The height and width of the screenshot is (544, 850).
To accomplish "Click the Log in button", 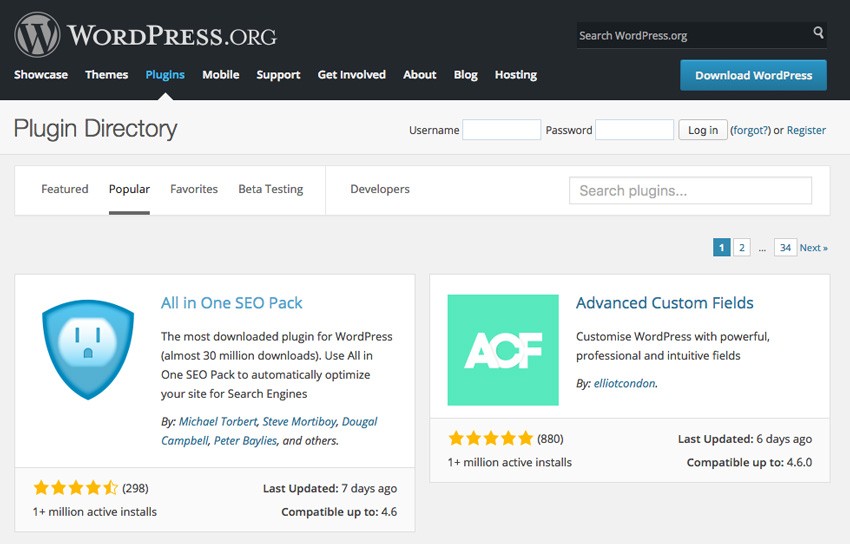I will pyautogui.click(x=703, y=129).
